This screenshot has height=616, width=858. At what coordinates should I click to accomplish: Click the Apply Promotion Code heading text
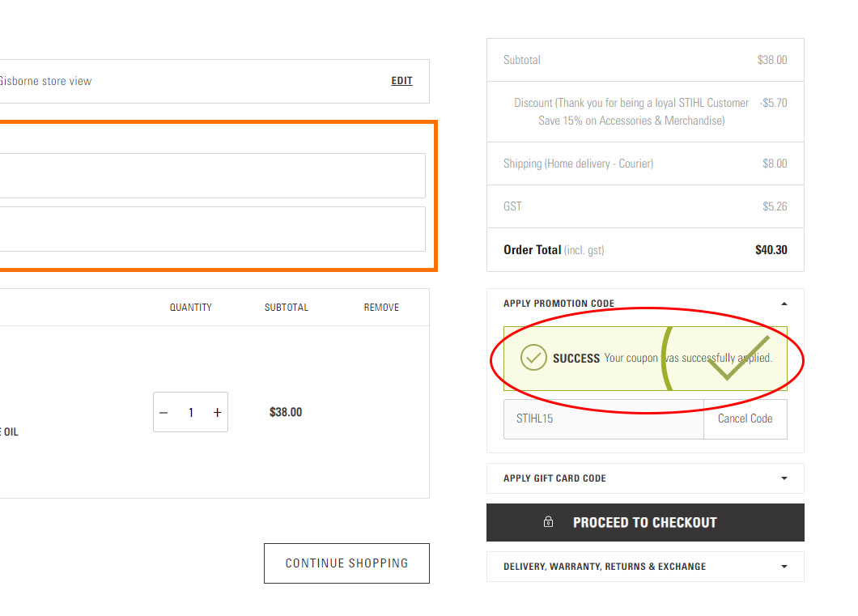559,304
